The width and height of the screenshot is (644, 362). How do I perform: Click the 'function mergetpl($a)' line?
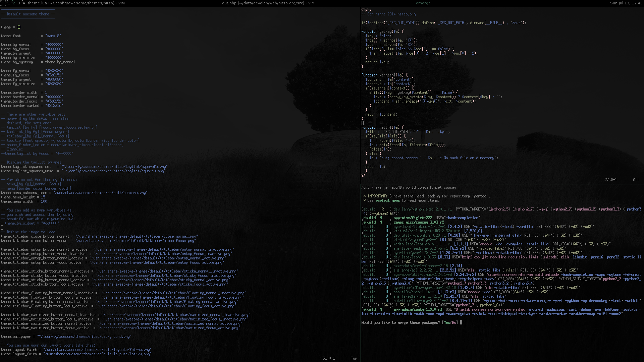(x=384, y=75)
